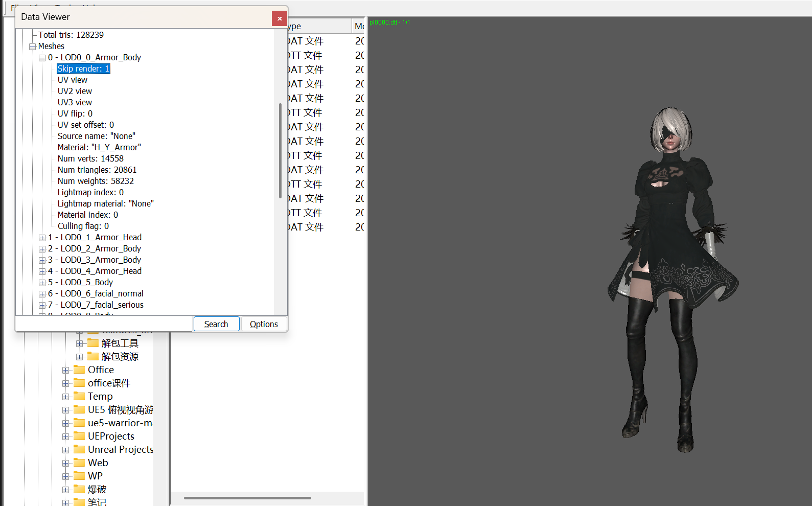
Task: Select the "Culling flag: 0" entry
Action: pos(83,226)
